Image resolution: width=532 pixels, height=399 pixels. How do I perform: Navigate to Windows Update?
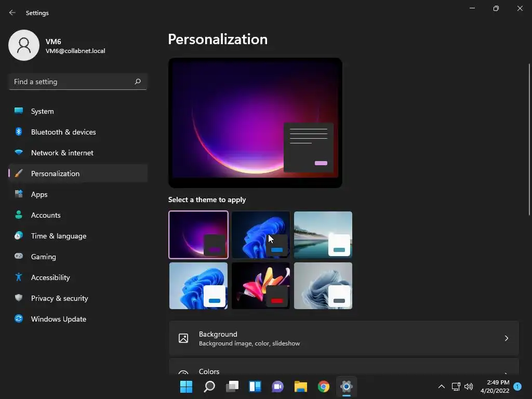[x=78, y=319]
